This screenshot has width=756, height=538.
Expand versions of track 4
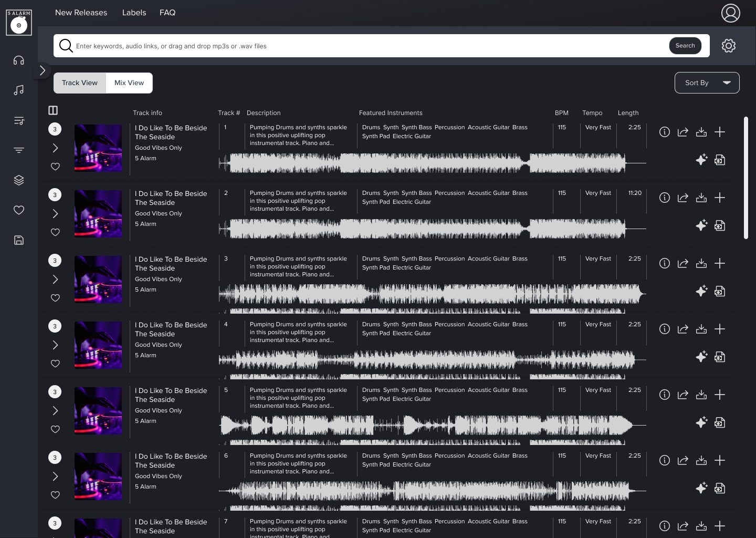[55, 345]
